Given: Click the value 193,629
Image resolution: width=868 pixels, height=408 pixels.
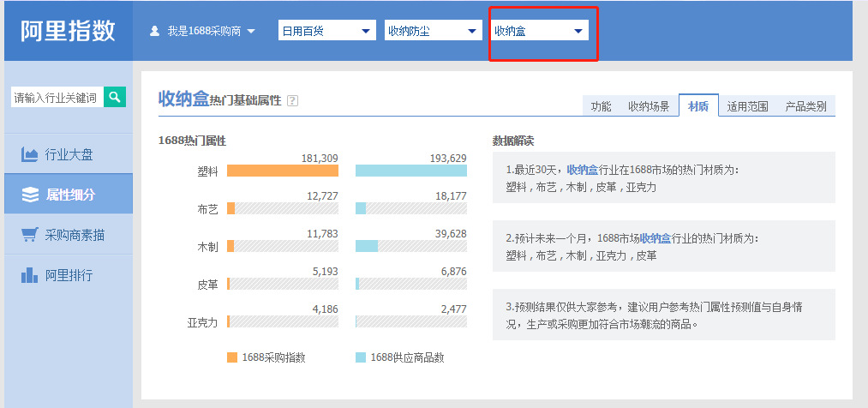Looking at the screenshot, I should 448,159.
